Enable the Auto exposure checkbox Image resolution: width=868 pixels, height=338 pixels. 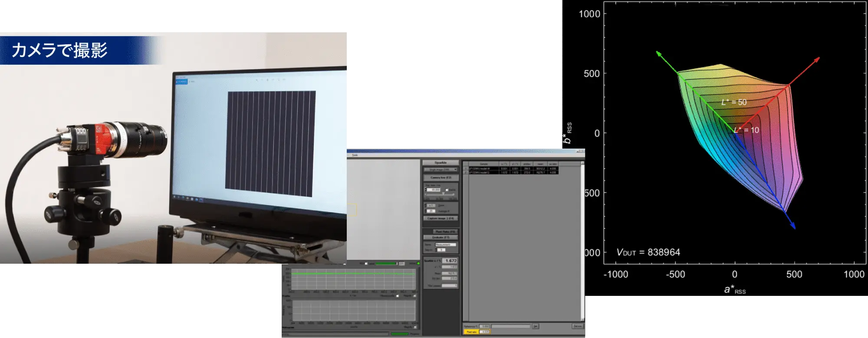[447, 190]
